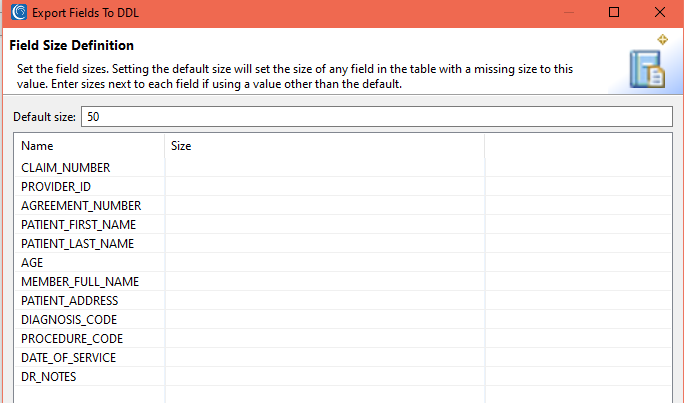Click the Size column header

tap(325, 146)
